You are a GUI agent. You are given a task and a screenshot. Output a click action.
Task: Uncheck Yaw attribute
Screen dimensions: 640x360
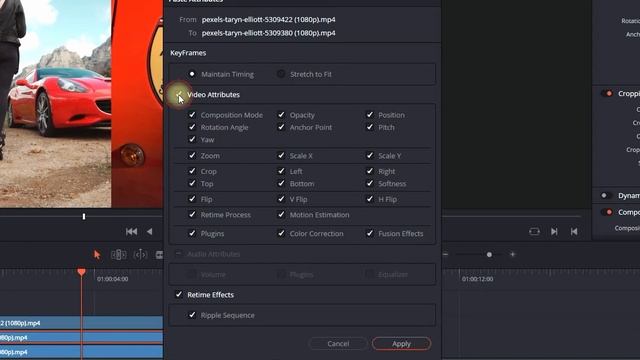coord(192,139)
